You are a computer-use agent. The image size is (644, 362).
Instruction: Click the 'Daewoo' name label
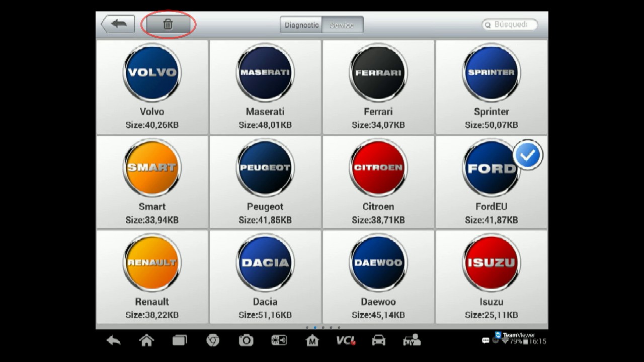tap(378, 302)
